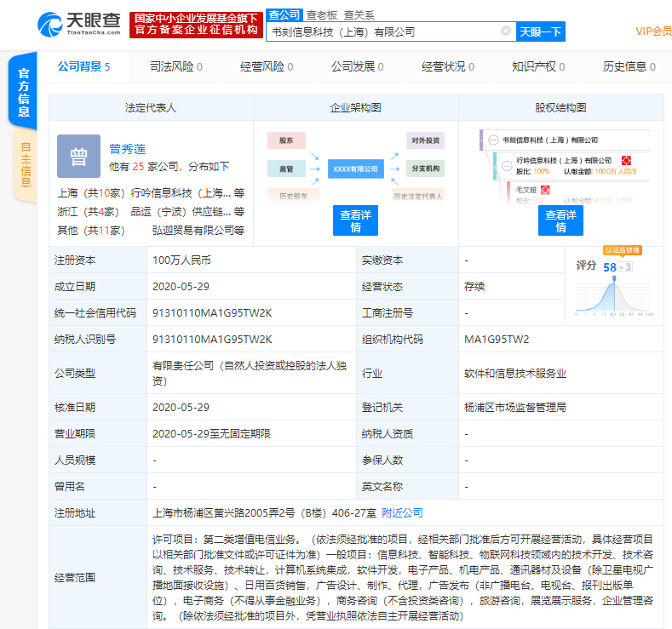Image resolution: width=672 pixels, height=629 pixels.
Task: Select the organization code MA1G95TW2
Action: pyautogui.click(x=497, y=340)
